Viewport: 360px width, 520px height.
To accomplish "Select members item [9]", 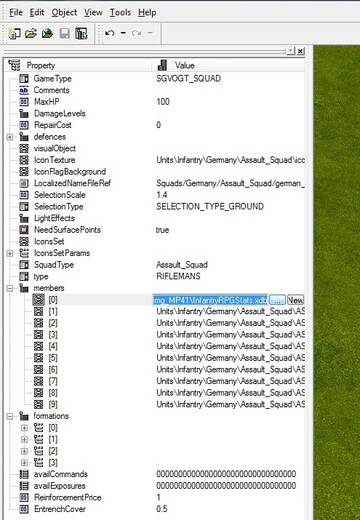I will coord(53,404).
